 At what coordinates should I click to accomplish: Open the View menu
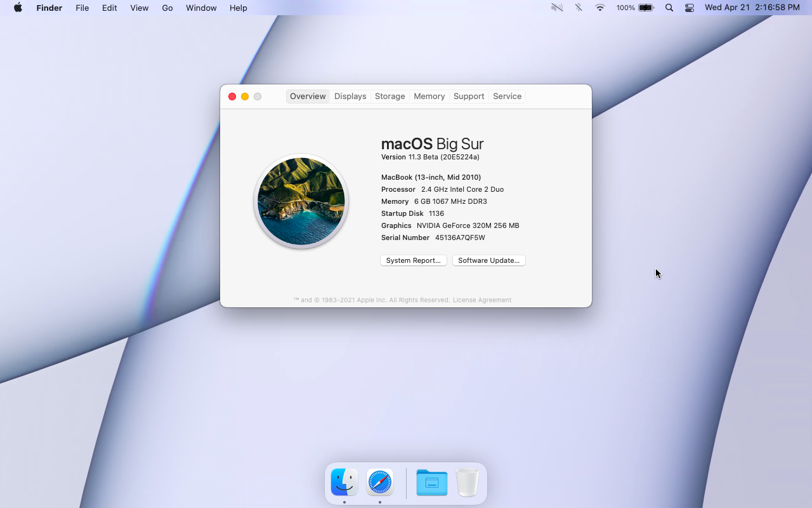click(x=140, y=8)
